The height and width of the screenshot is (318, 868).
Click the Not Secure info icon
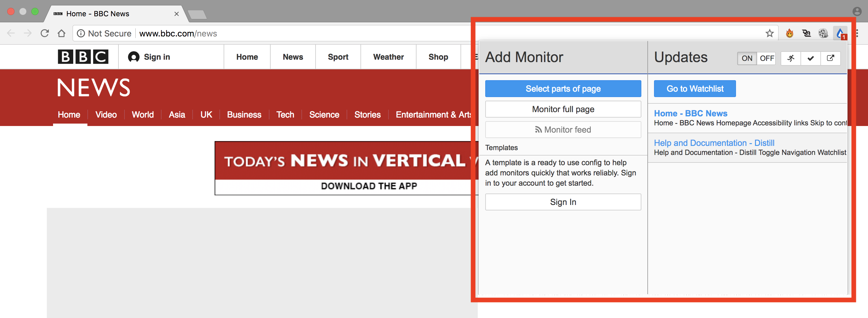point(81,33)
